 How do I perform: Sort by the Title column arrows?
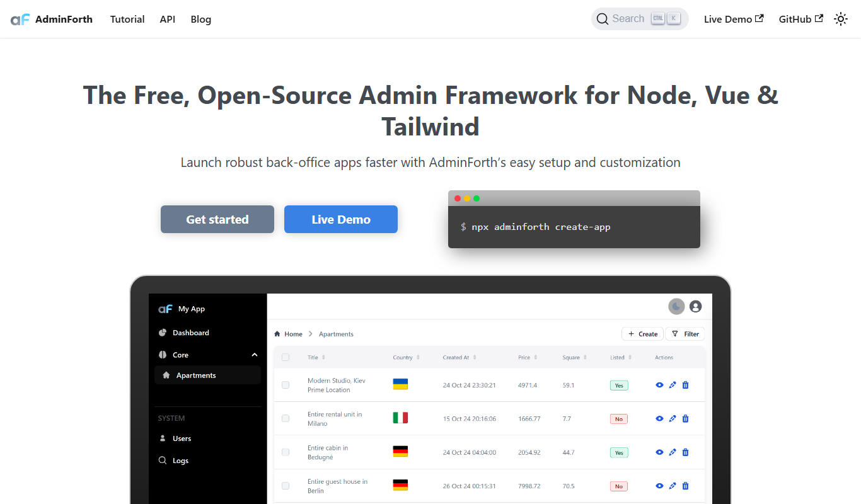pyautogui.click(x=323, y=357)
